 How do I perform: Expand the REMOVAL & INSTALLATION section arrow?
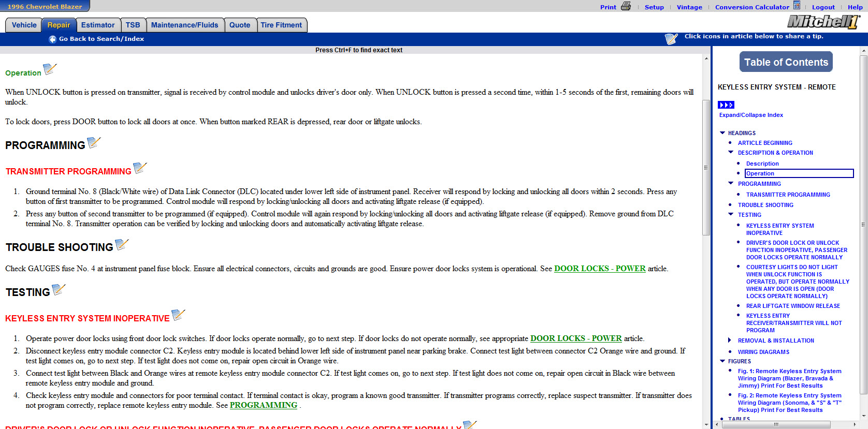click(730, 340)
